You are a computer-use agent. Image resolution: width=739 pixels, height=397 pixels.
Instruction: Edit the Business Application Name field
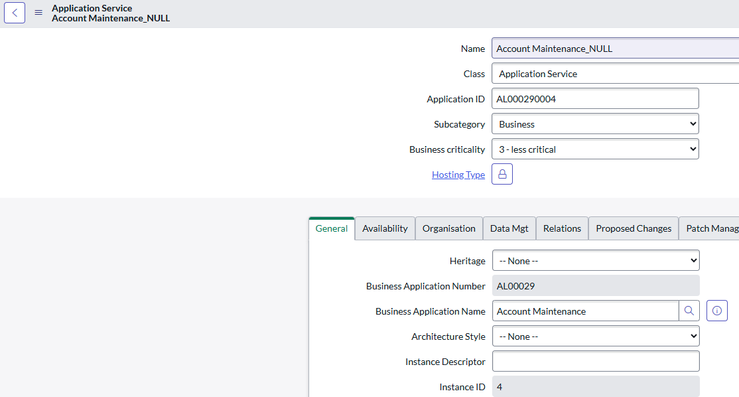585,311
